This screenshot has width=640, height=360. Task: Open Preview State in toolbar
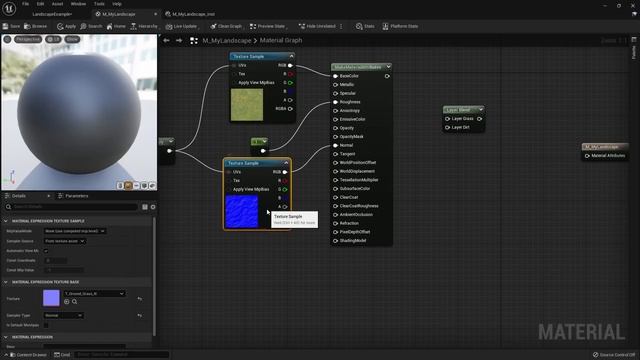(267, 26)
